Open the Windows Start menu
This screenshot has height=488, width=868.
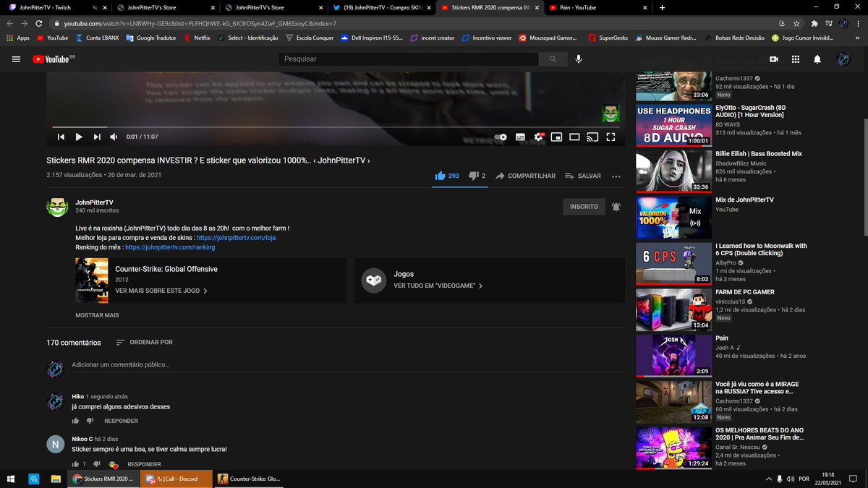pyautogui.click(x=12, y=479)
